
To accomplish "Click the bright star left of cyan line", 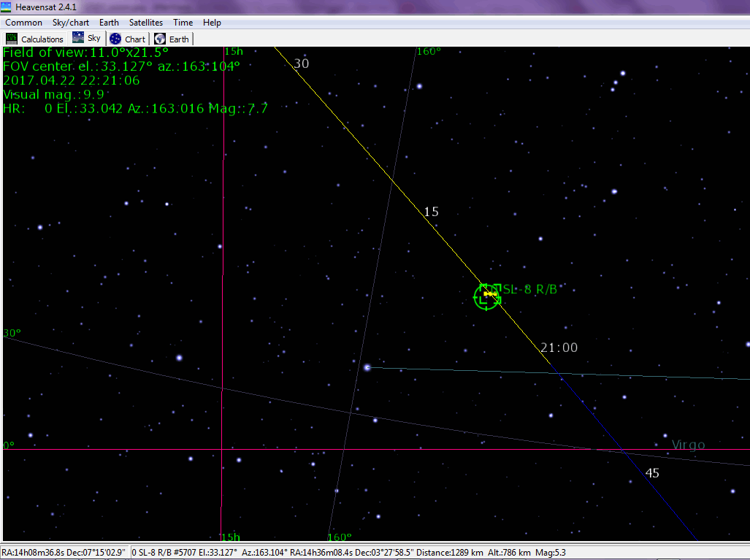I will [x=367, y=367].
